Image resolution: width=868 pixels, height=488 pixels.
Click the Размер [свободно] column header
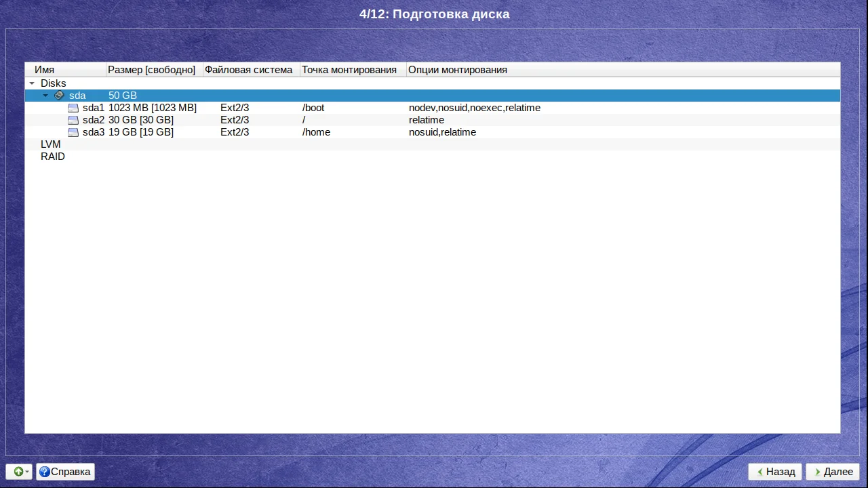click(155, 70)
